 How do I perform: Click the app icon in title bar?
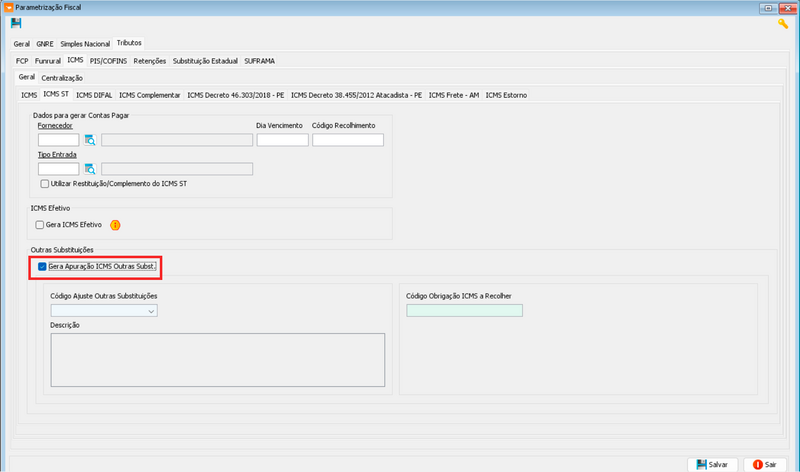click(x=8, y=7)
